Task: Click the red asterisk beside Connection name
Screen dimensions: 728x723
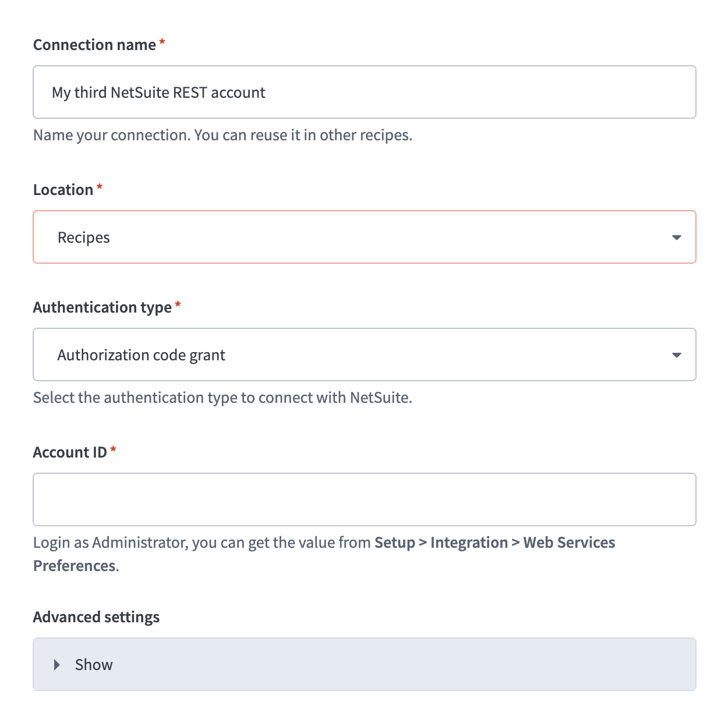Action: [162, 42]
